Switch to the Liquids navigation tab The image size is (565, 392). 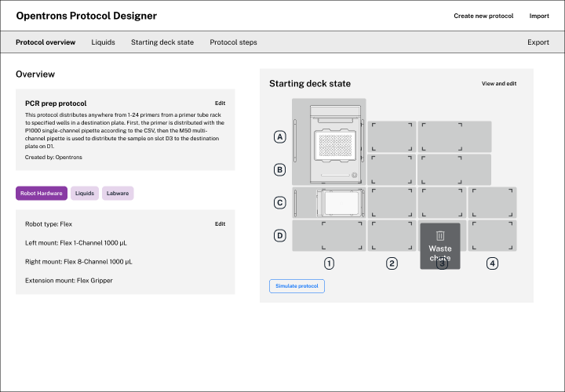(103, 42)
